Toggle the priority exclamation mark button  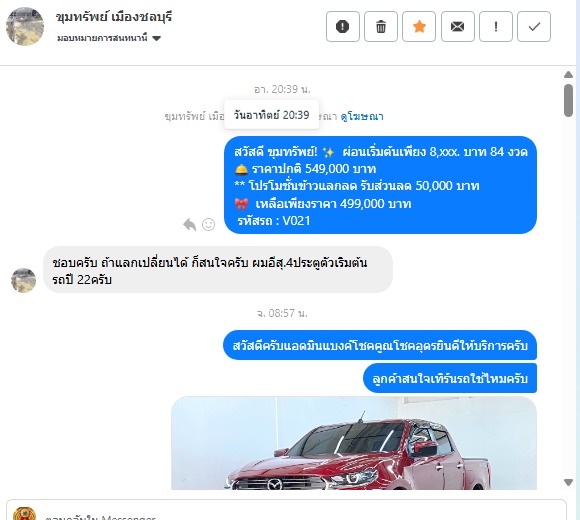pyautogui.click(x=496, y=27)
